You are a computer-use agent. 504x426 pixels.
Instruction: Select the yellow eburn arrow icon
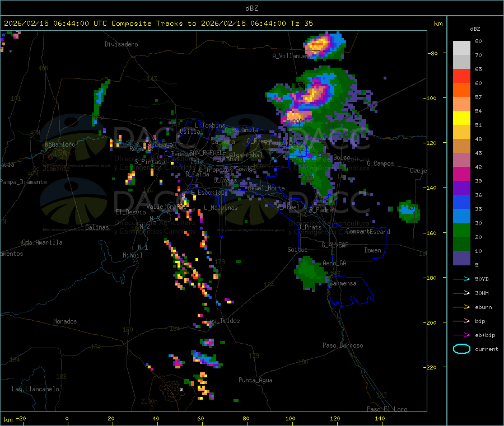(461, 307)
